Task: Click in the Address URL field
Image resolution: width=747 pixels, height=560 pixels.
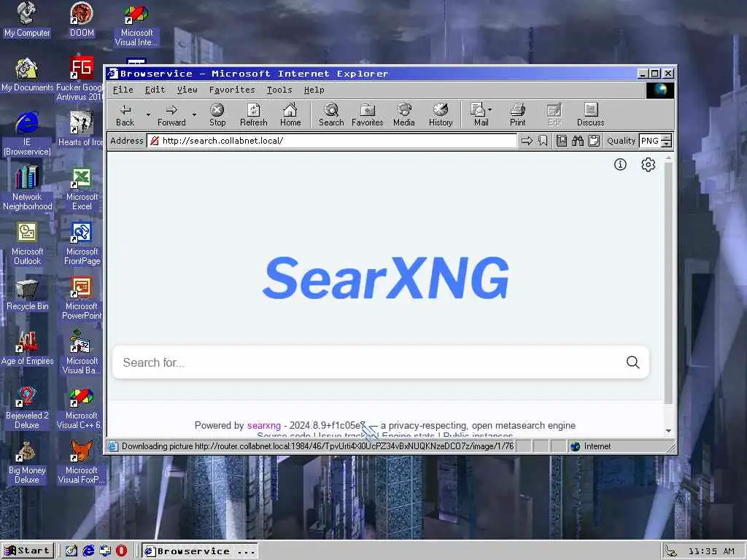Action: tap(332, 141)
